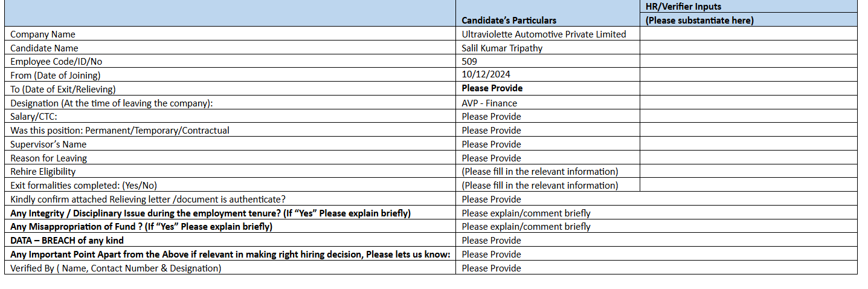Select the "Ultraviolette Automotive Private Limited" cell
This screenshot has height=289, width=868.
(x=544, y=34)
